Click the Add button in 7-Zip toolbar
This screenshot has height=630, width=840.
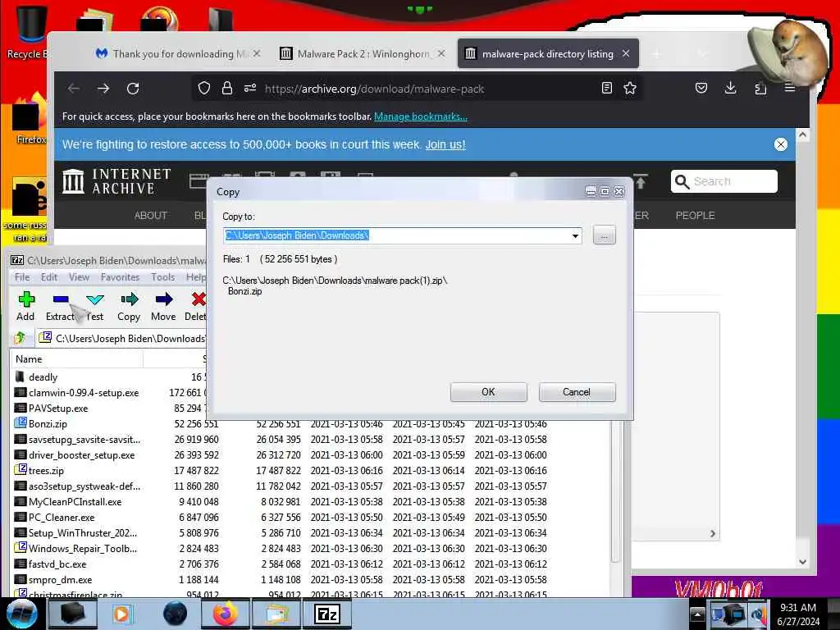point(25,306)
